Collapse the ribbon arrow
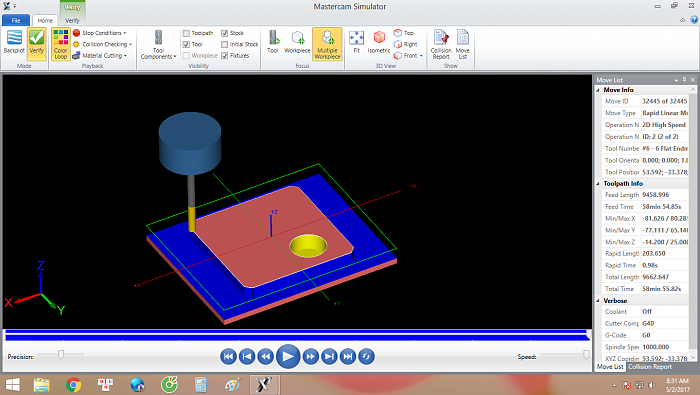 pyautogui.click(x=683, y=20)
